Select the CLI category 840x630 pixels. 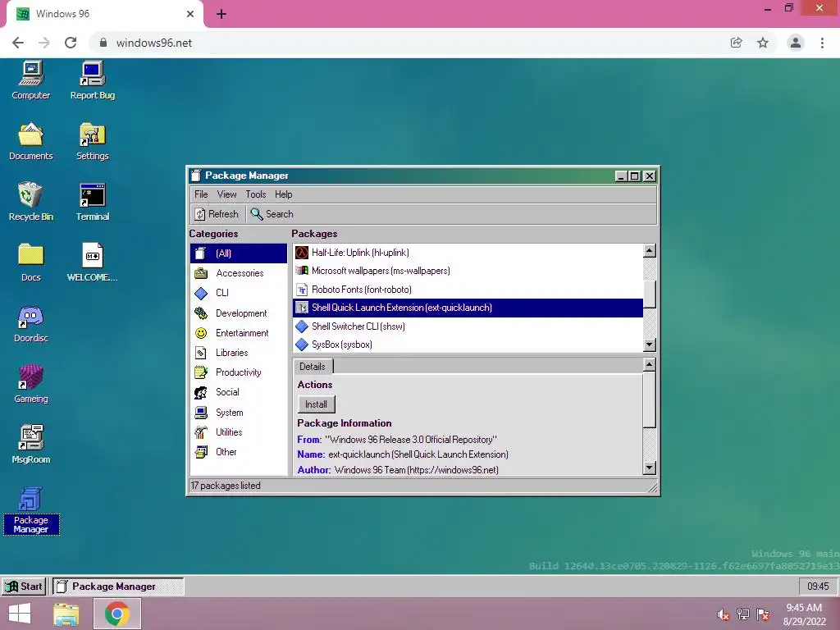pyautogui.click(x=239, y=293)
